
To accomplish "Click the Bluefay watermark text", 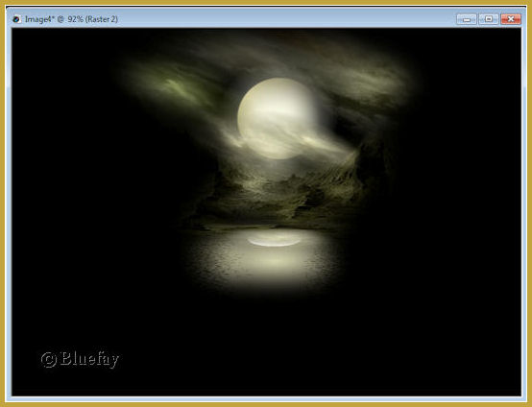I will [89, 359].
